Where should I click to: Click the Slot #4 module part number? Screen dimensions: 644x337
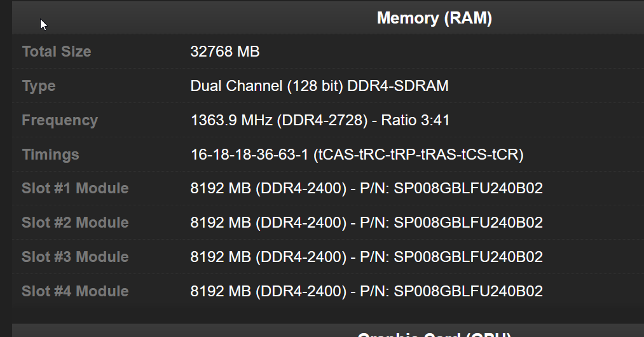(x=468, y=291)
